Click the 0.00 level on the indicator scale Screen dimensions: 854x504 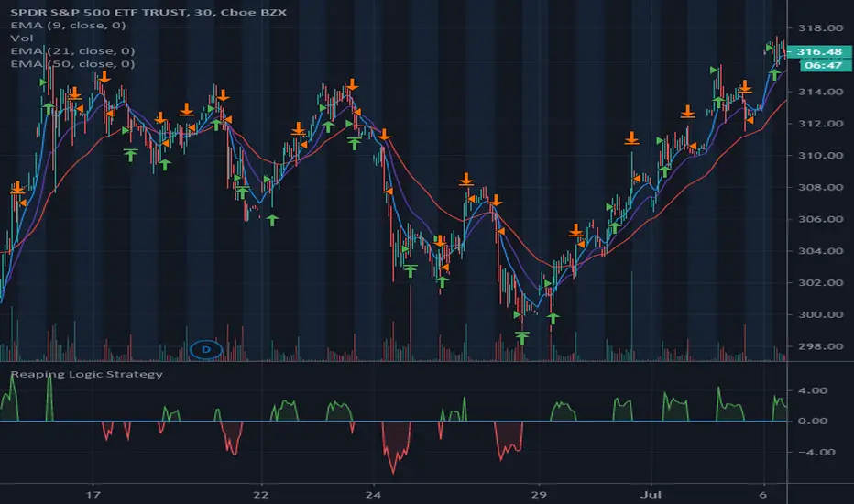[814, 421]
